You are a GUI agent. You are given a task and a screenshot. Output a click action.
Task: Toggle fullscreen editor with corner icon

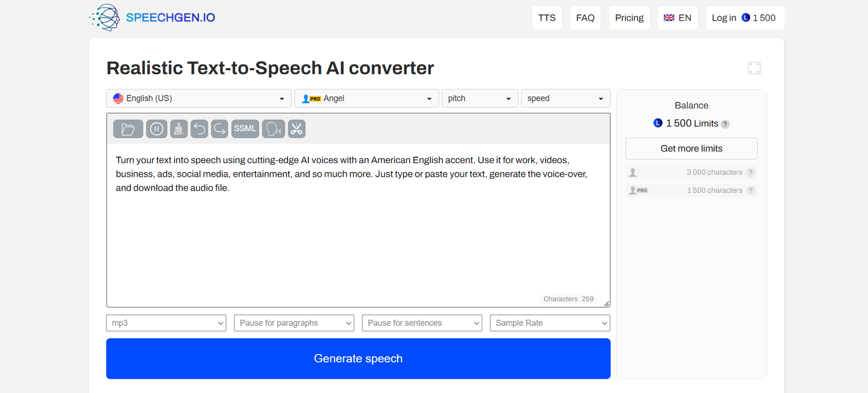754,68
